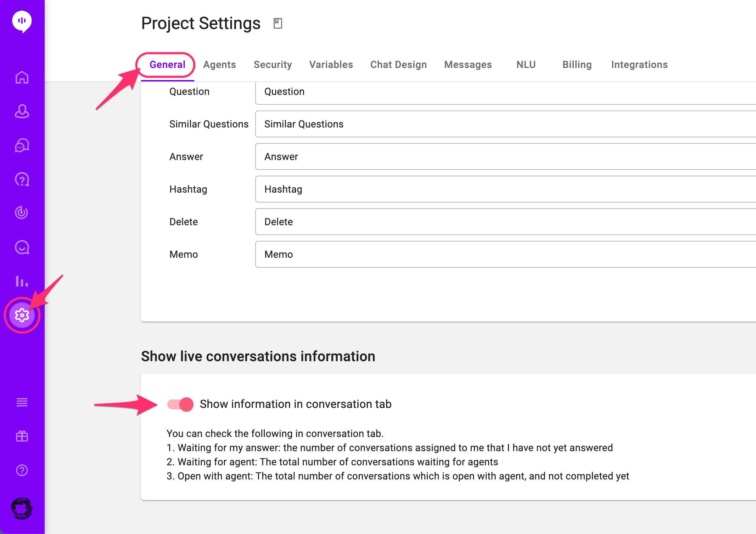756x534 pixels.
Task: Switch to the Agents tab
Action: pos(219,64)
